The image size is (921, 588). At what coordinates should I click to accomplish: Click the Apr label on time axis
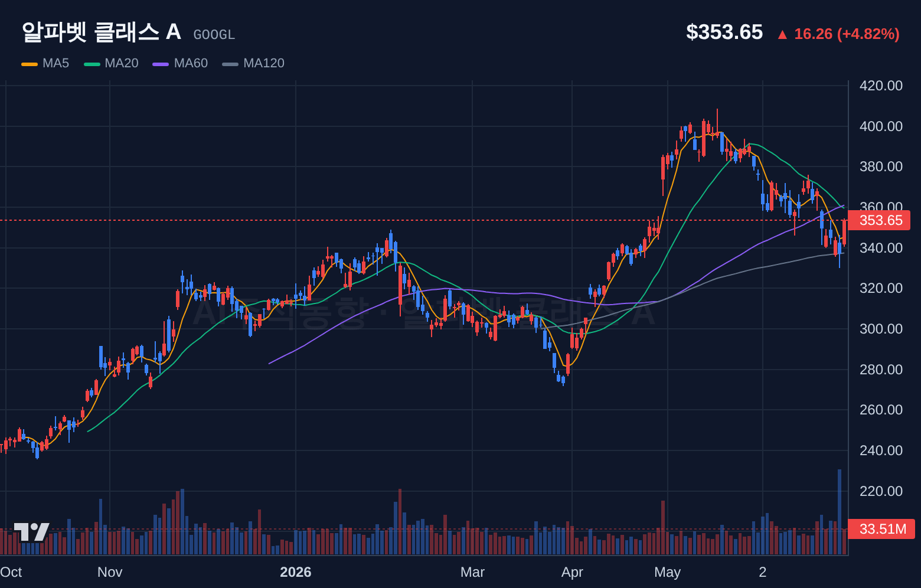coord(572,572)
